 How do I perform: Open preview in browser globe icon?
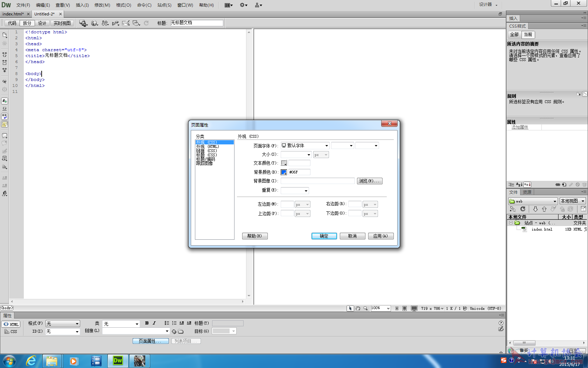click(94, 23)
